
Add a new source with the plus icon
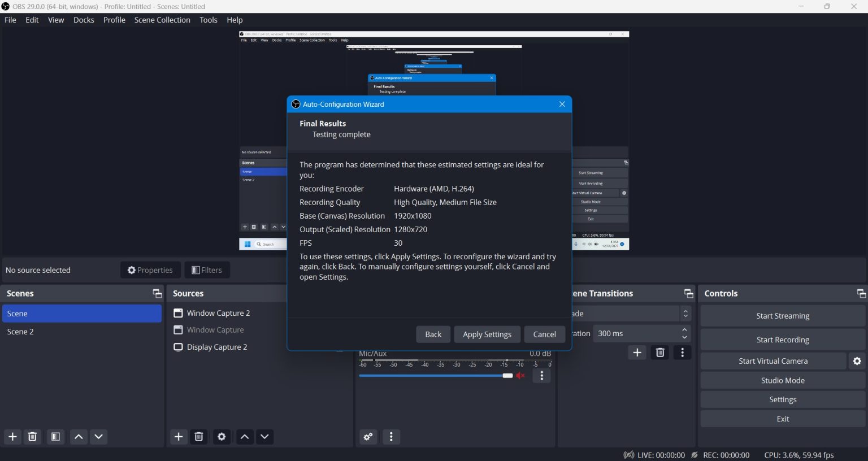click(178, 437)
